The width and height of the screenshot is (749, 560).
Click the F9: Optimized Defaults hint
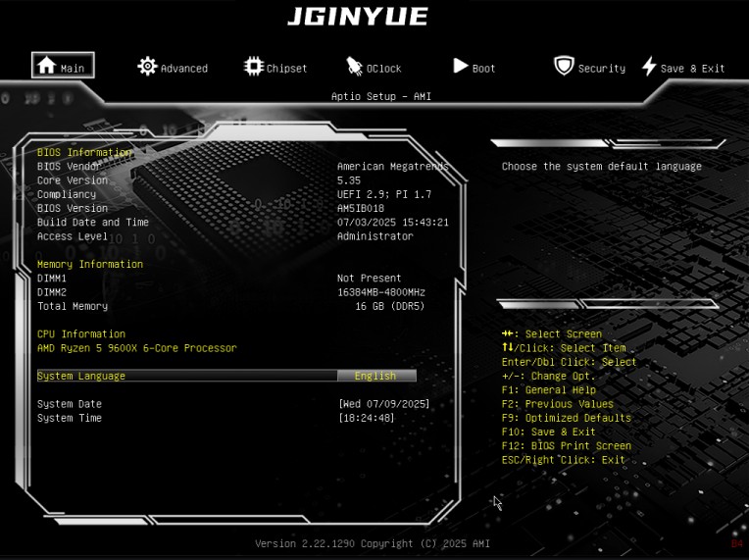pos(566,418)
